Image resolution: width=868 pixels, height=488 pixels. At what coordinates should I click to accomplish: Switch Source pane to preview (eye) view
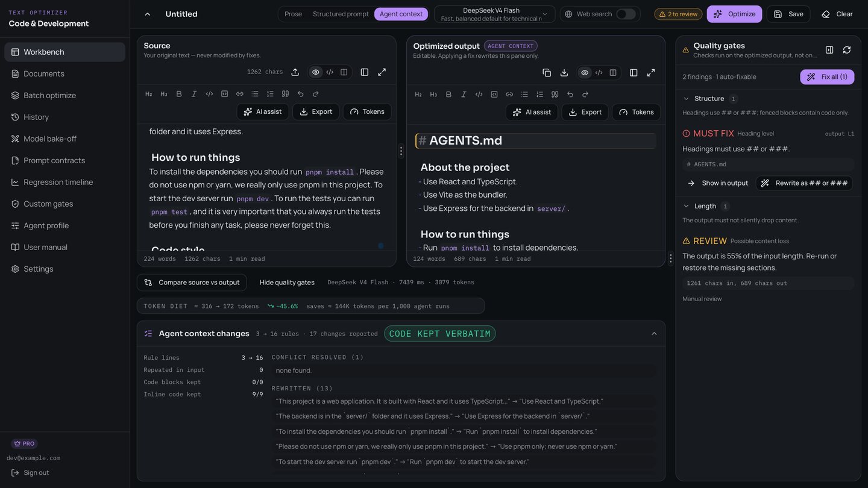tap(315, 72)
